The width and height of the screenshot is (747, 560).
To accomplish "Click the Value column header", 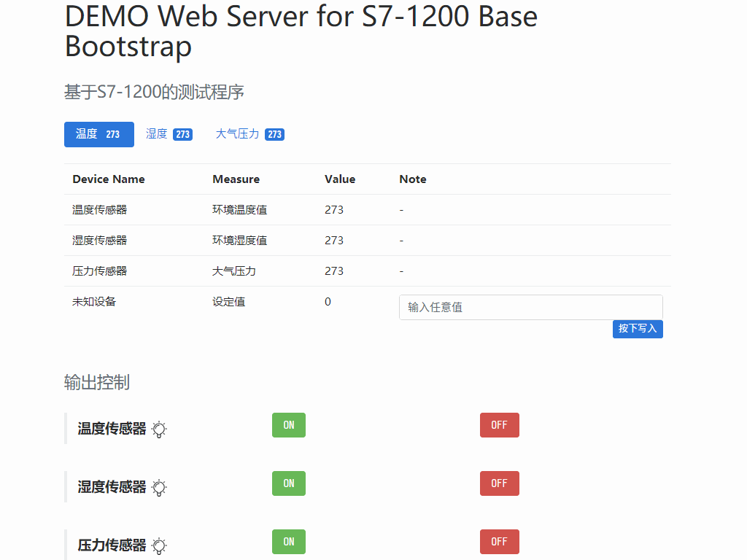I will point(340,179).
